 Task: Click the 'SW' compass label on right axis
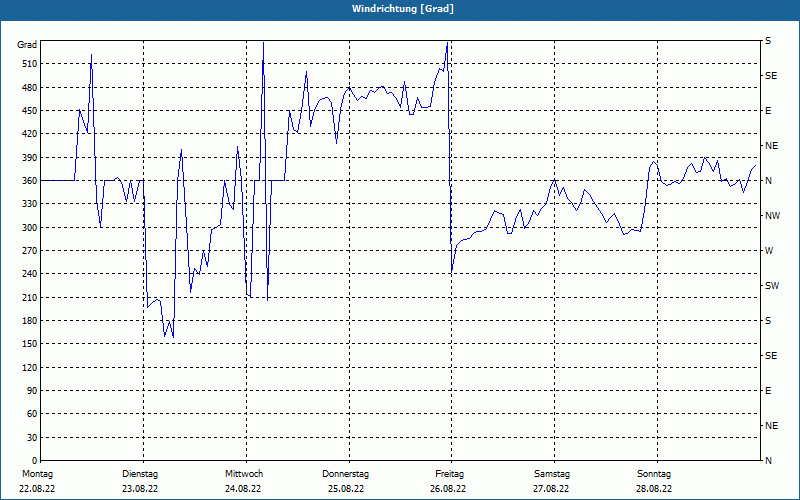(x=772, y=286)
